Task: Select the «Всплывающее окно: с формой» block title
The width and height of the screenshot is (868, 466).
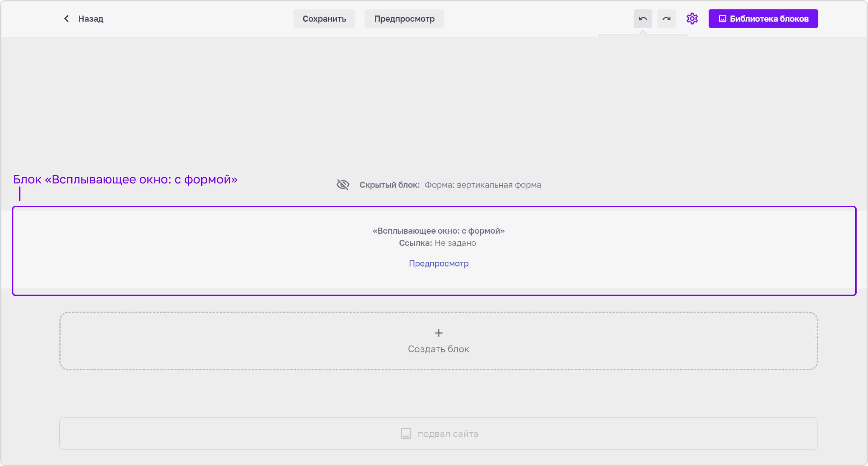Action: click(438, 231)
